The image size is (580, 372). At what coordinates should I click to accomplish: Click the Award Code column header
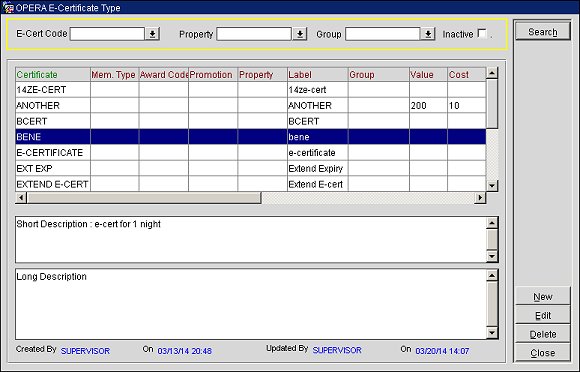pos(164,74)
